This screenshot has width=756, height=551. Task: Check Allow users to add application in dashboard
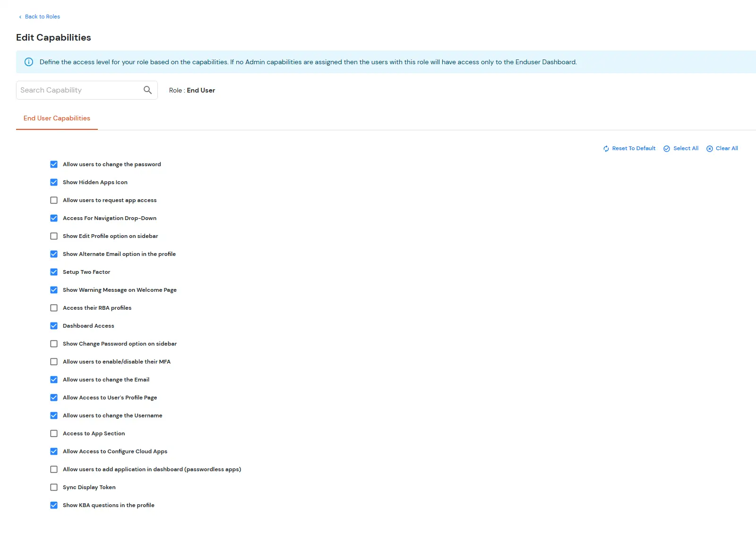coord(54,469)
